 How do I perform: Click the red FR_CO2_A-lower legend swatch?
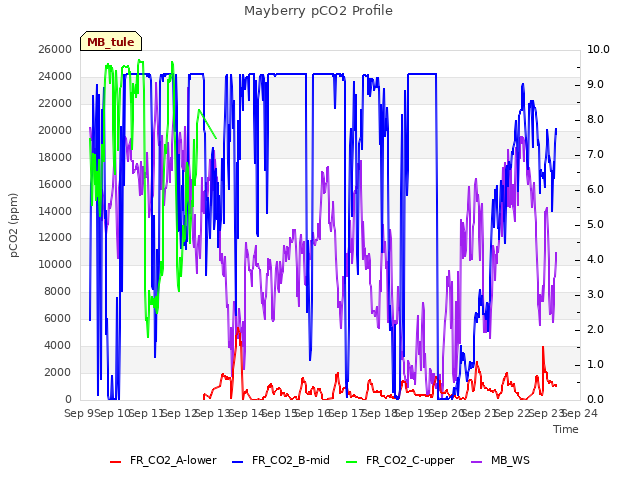point(116,462)
